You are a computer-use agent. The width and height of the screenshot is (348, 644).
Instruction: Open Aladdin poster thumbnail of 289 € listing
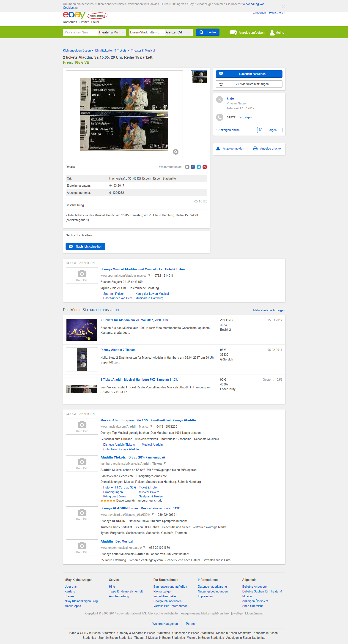82,330
